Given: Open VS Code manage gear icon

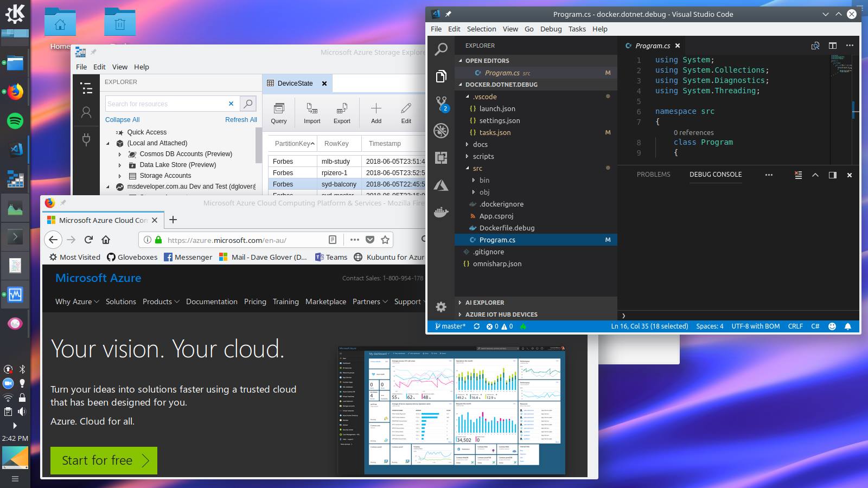Looking at the screenshot, I should tap(441, 307).
